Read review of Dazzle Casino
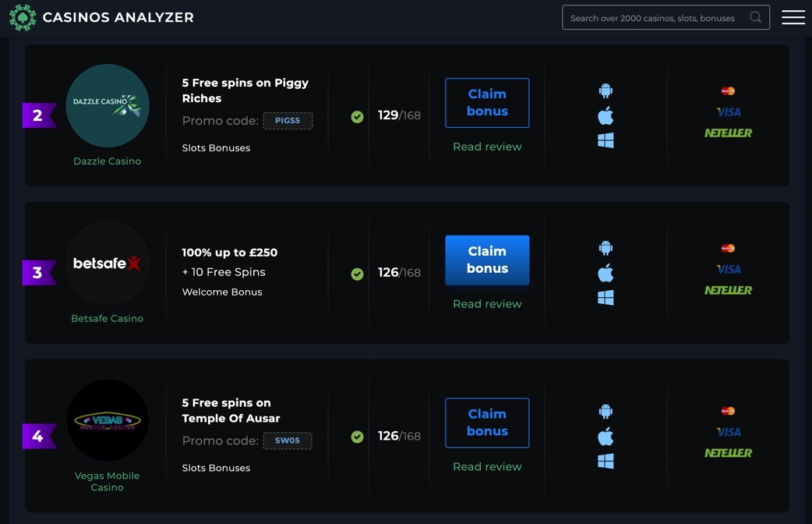This screenshot has height=524, width=812. (487, 147)
